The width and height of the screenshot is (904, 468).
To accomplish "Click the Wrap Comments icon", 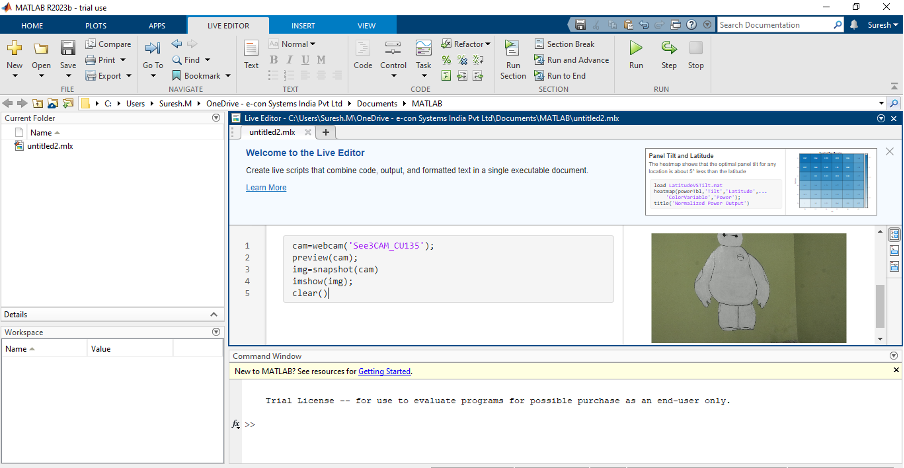I will tap(478, 60).
